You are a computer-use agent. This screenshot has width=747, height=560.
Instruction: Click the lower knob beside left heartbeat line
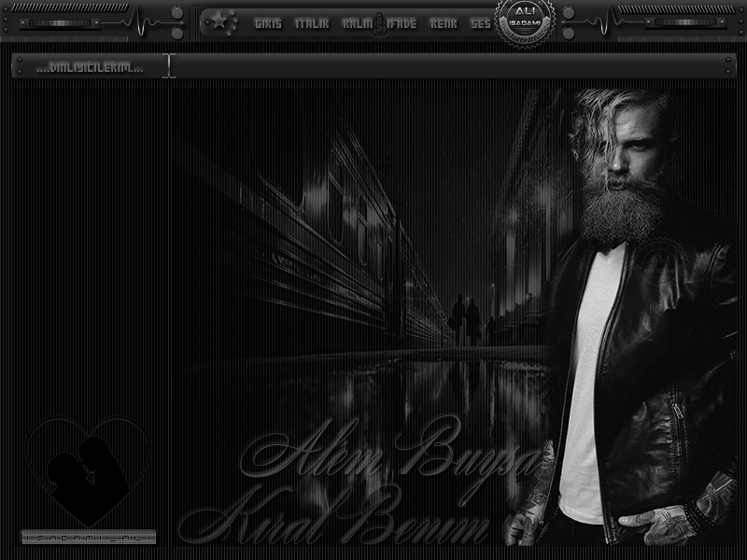point(177,34)
